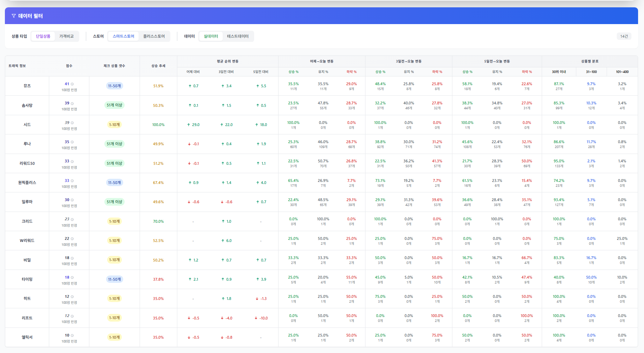Image resolution: width=644 pixels, height=353 pixels.
Task: Select the 루나 traffic name cell
Action: (27, 144)
